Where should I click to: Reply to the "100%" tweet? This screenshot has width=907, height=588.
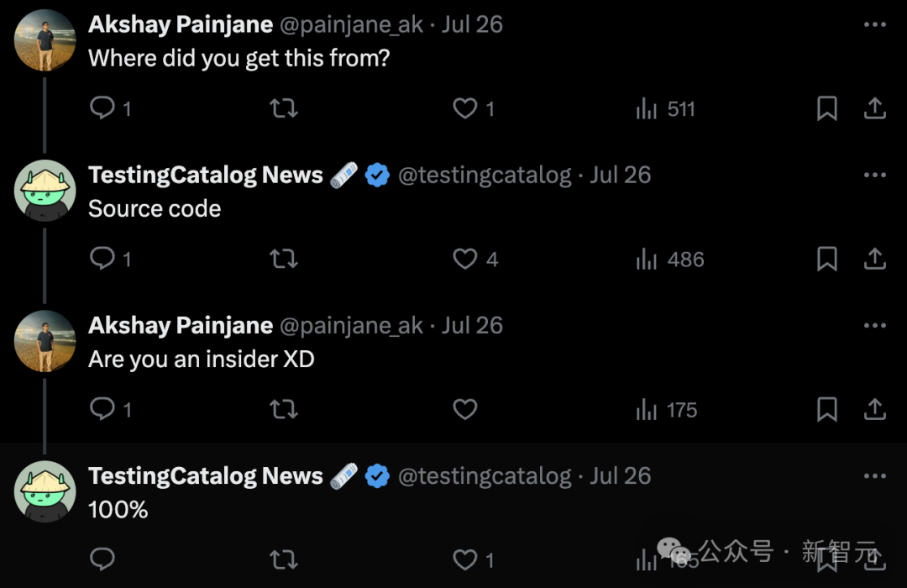102,559
